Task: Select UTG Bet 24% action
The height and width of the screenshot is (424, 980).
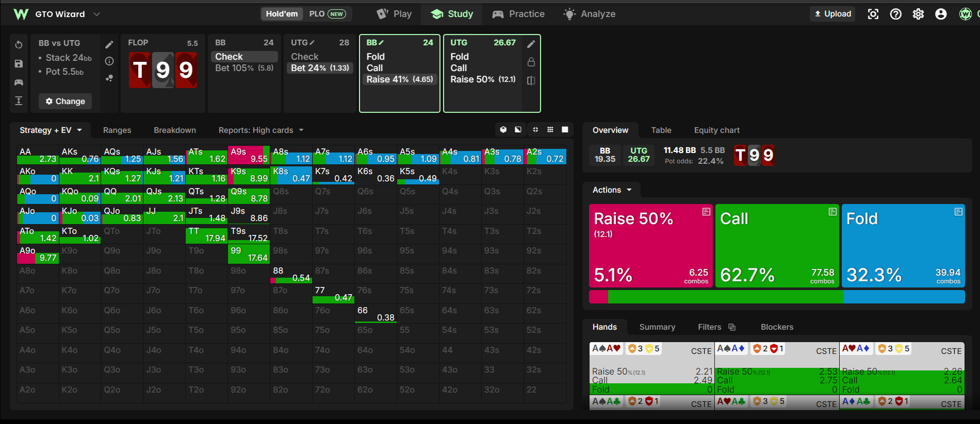Action: [320, 68]
